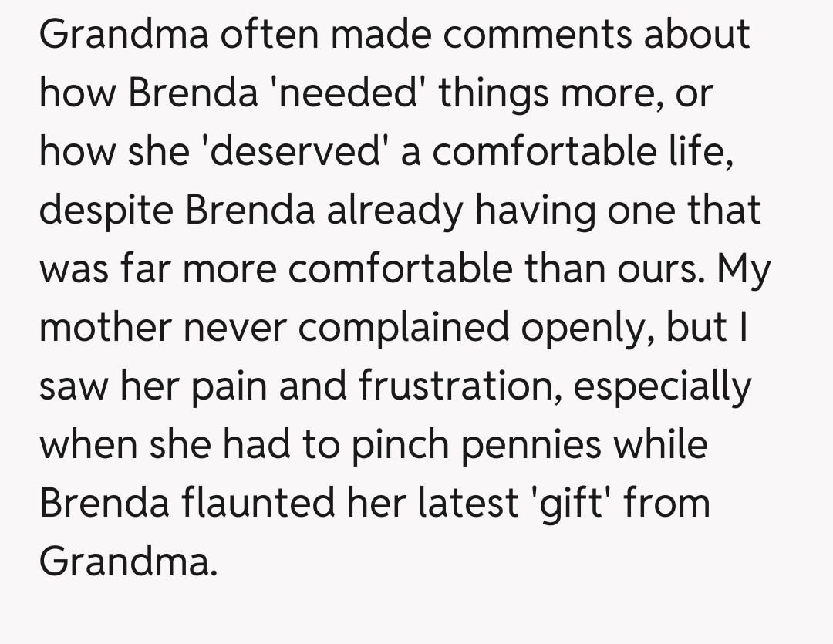Click the word 'life'
833x644 pixels.
pos(697,152)
